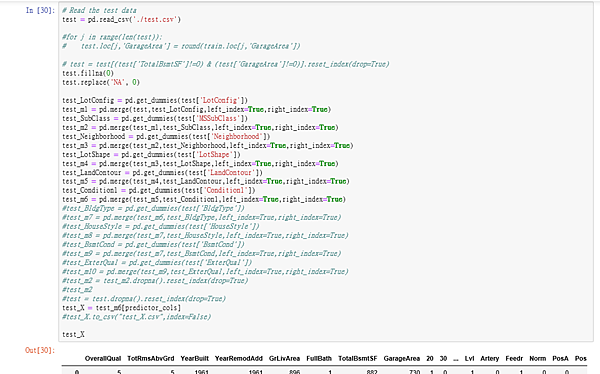Screen dimensions: 600x374
Task: Click the commented #test_m9 merge line
Action: tap(201, 253)
